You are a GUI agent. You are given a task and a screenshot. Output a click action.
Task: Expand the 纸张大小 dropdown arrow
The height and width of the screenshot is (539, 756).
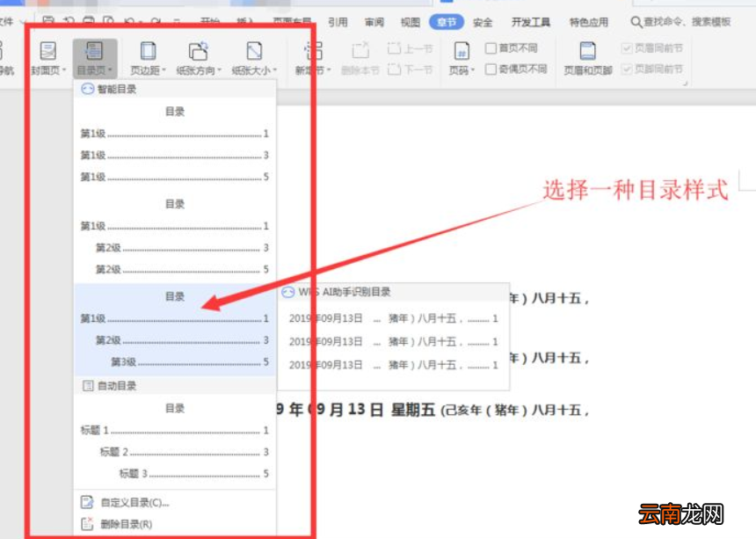click(275, 70)
